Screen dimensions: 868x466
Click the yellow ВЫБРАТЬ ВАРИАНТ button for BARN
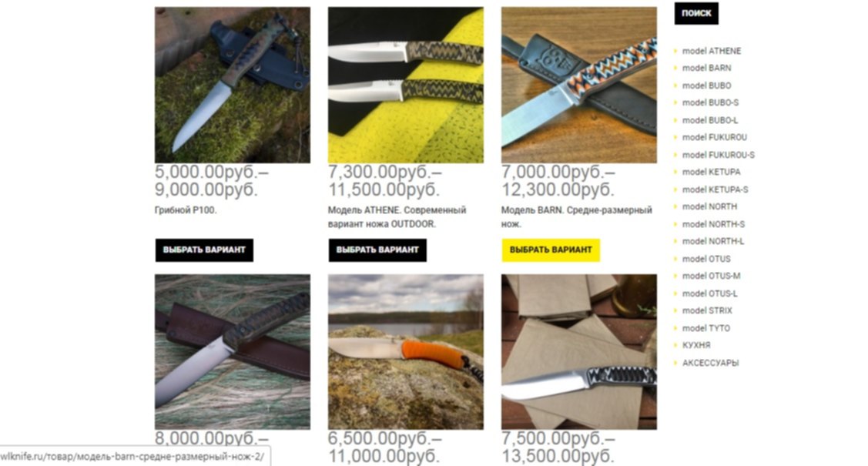tap(551, 250)
